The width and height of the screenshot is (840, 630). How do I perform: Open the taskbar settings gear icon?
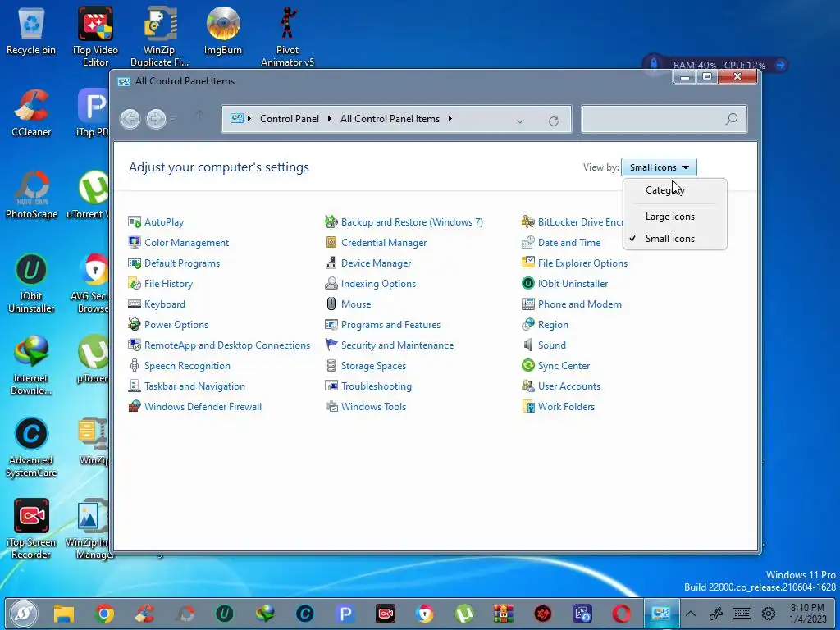click(x=768, y=614)
